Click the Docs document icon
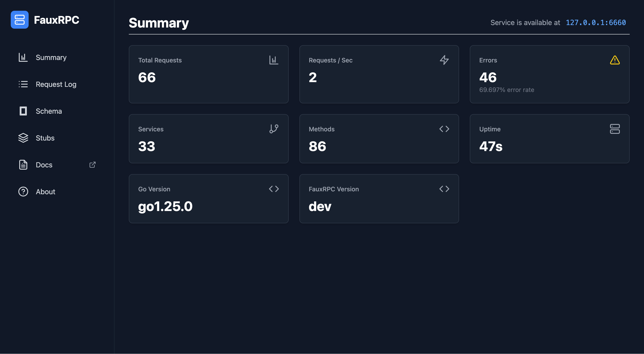 [23, 165]
